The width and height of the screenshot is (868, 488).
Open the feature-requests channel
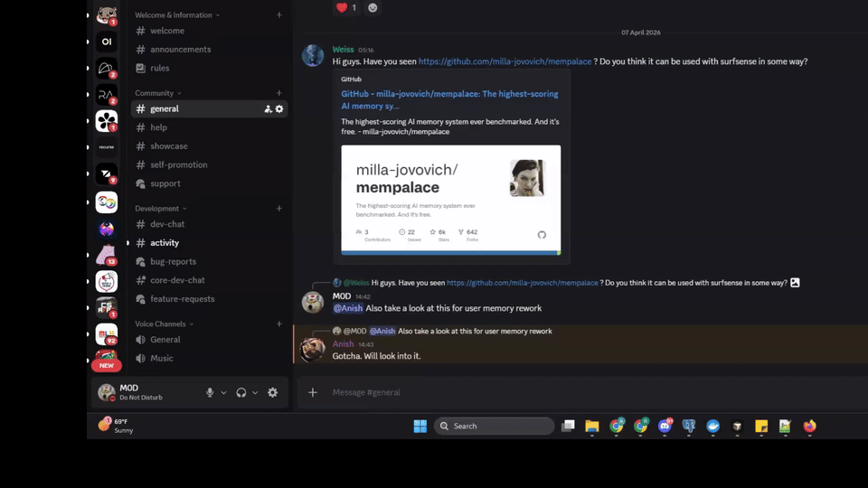point(209,299)
